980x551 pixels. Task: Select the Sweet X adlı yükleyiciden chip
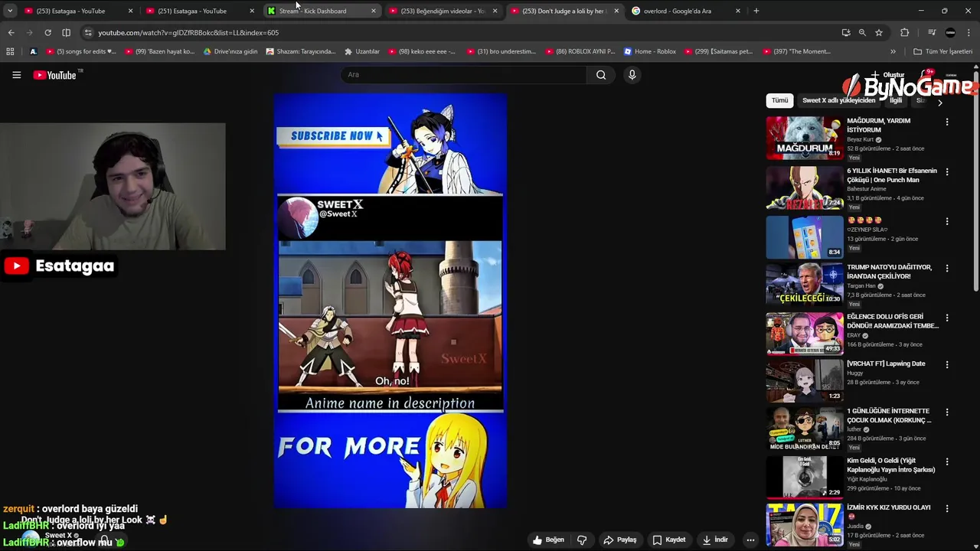(x=838, y=100)
